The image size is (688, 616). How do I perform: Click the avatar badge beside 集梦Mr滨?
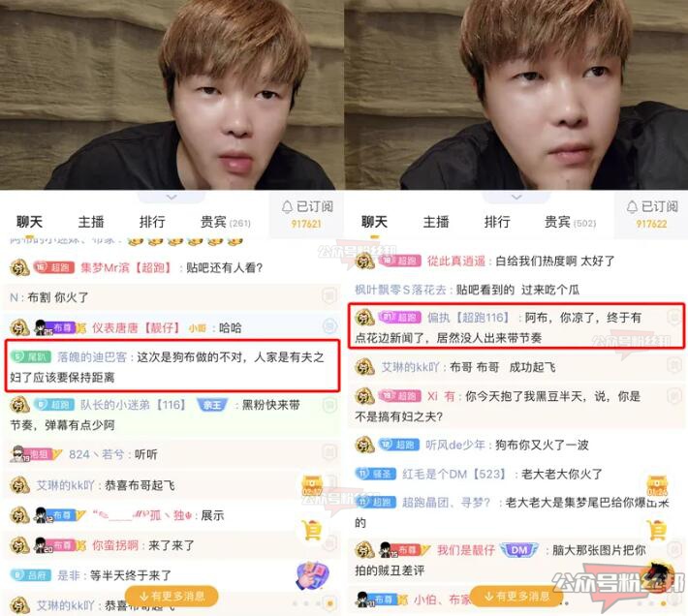tap(19, 267)
